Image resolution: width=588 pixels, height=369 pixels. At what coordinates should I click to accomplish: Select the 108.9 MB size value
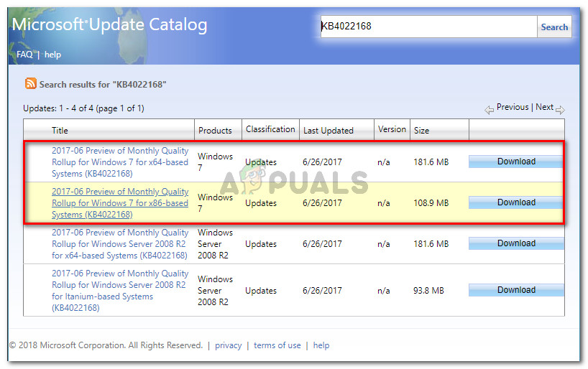[x=431, y=202]
